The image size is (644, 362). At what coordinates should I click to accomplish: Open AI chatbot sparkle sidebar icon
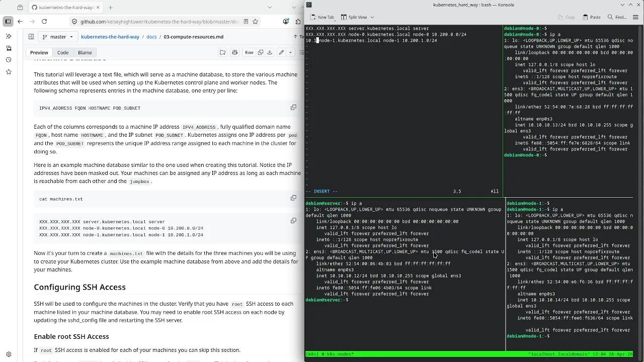[9, 36]
